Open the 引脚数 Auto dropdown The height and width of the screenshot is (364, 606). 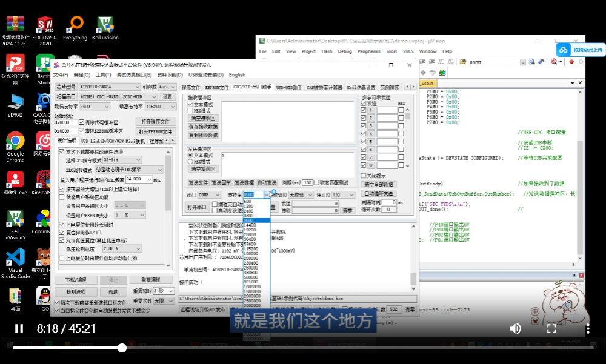click(x=167, y=87)
